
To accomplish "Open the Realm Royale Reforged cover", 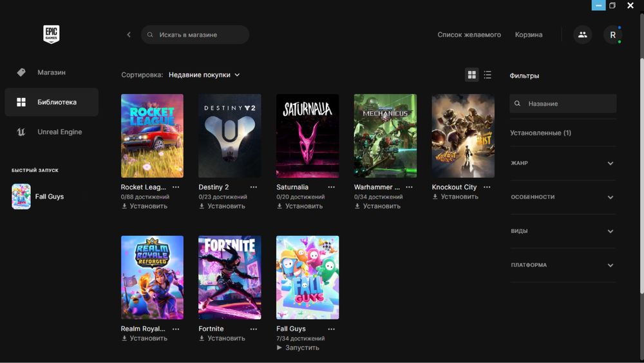I will coord(152,277).
